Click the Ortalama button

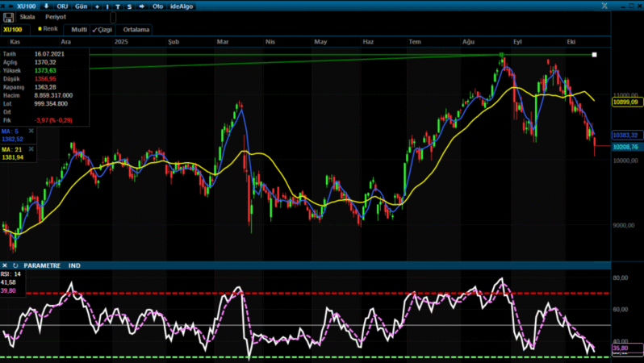tap(136, 29)
